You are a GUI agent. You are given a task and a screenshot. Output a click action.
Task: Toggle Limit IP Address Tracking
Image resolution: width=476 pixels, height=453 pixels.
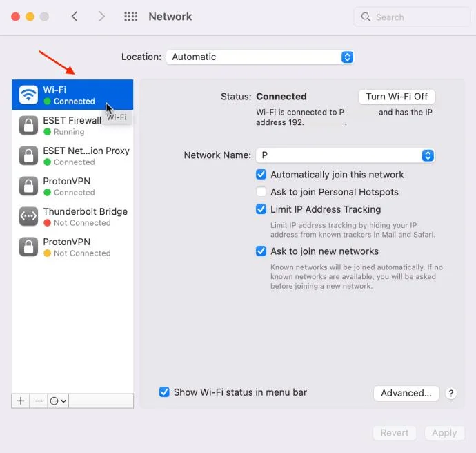point(261,209)
